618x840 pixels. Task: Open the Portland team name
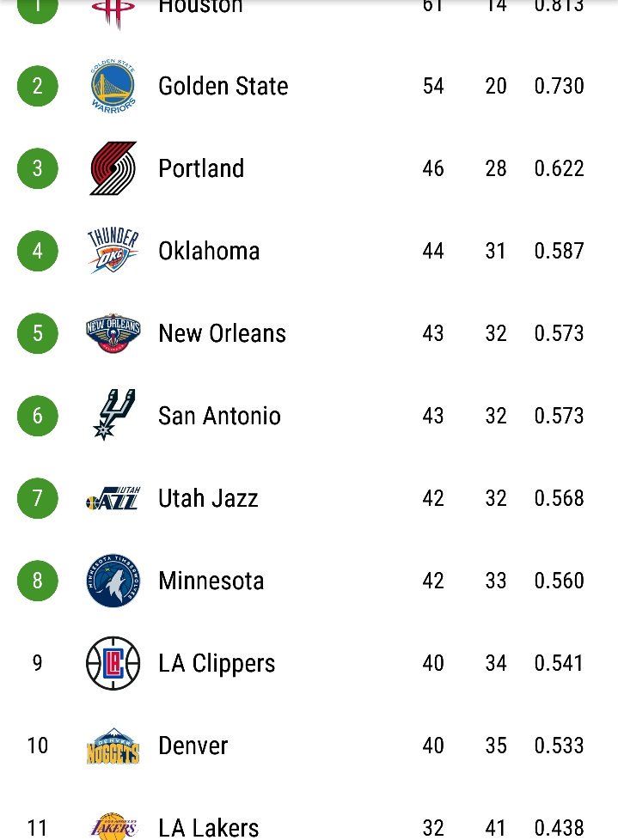201,168
